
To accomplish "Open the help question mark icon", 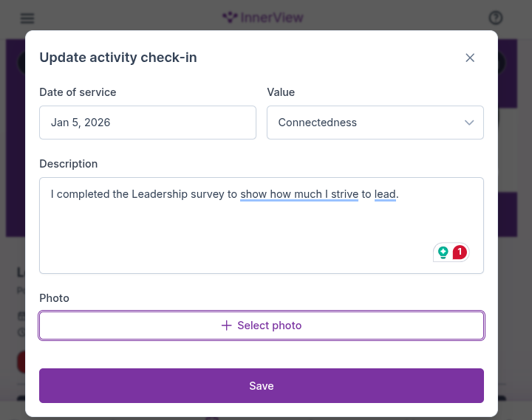I will click(496, 18).
